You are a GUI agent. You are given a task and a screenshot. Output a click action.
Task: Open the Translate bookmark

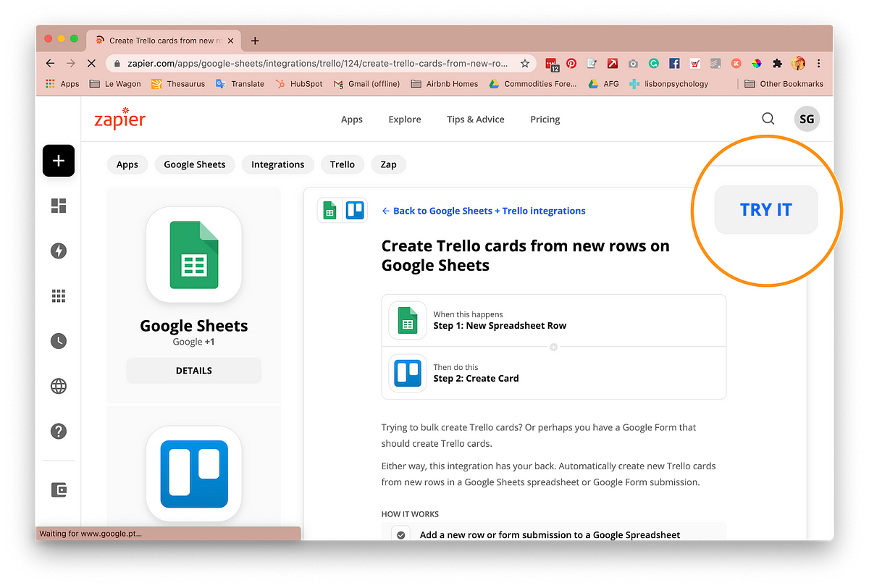[240, 84]
